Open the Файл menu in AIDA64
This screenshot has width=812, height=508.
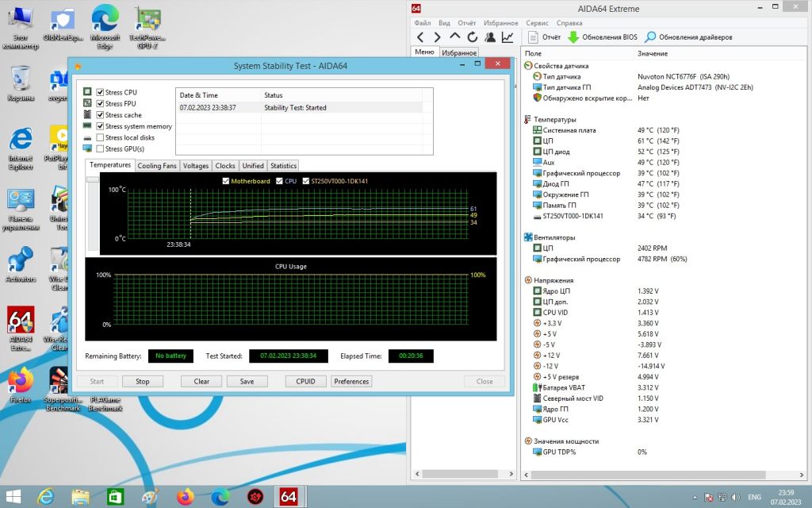[x=422, y=23]
